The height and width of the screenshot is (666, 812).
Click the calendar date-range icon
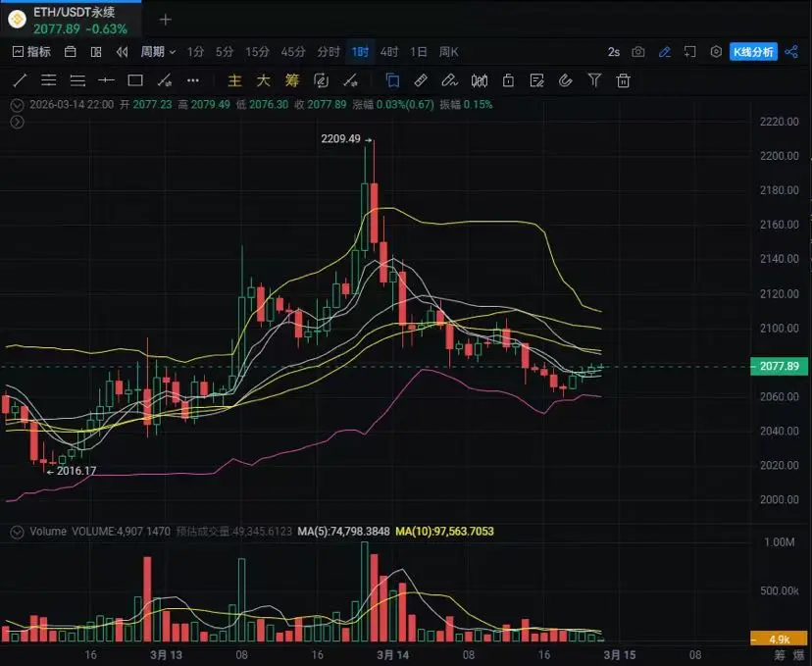pyautogui.click(x=71, y=52)
